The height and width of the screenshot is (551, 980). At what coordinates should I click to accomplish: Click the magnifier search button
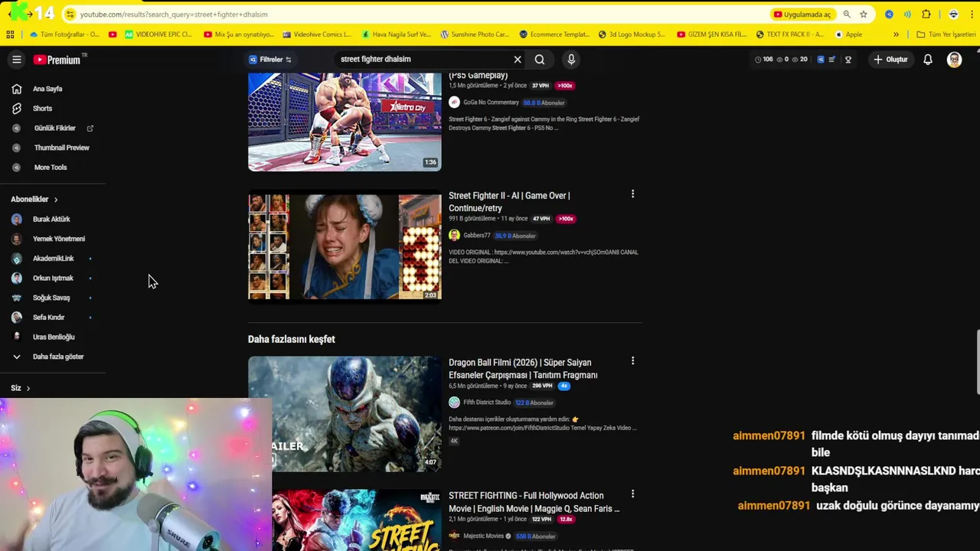click(x=540, y=60)
